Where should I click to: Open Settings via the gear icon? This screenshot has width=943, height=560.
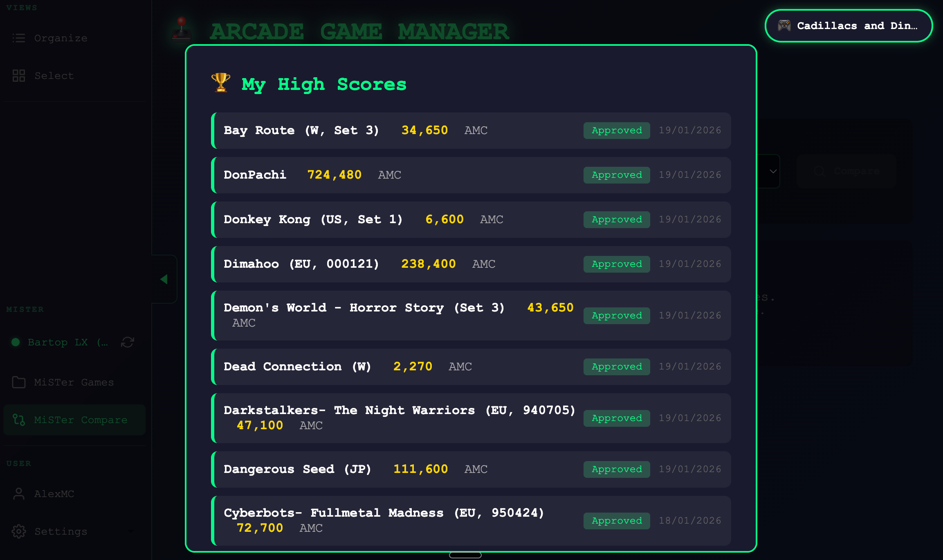[x=18, y=531]
